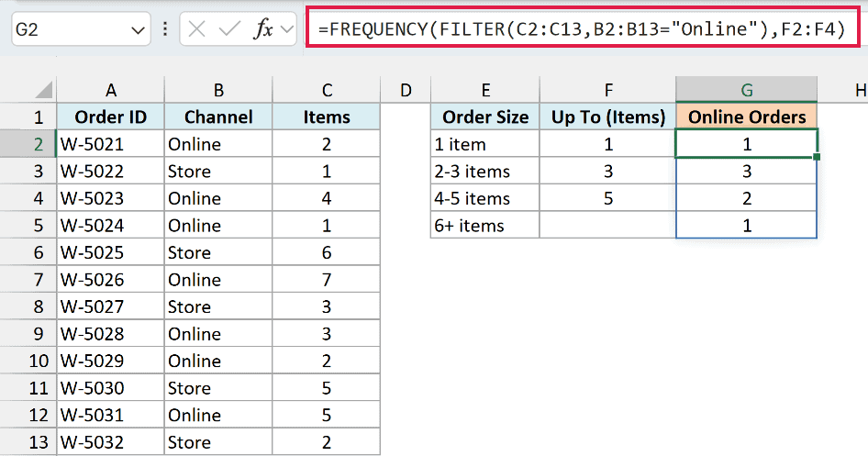Viewport: 868px width, 456px height.
Task: Click inside the FREQUENCY formula text
Action: coord(582,28)
